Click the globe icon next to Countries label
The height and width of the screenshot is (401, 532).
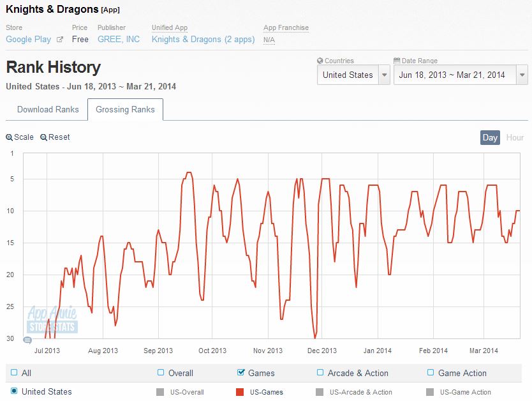pos(320,61)
